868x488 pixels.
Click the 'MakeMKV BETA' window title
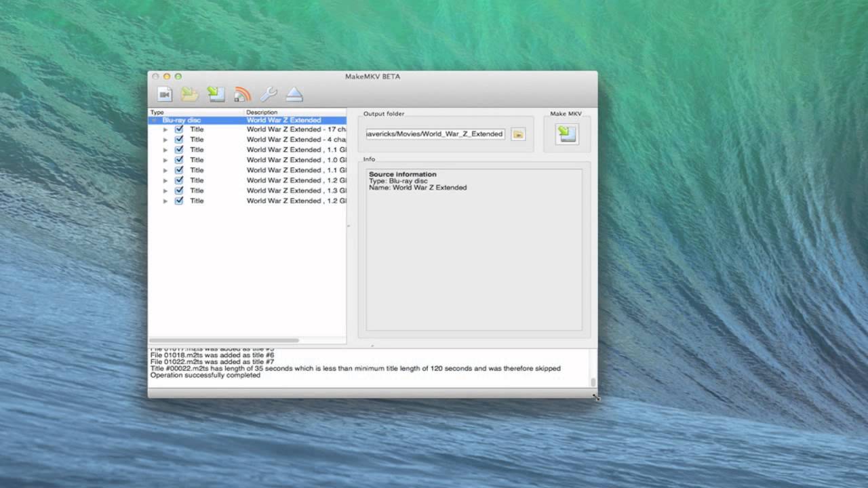point(372,77)
